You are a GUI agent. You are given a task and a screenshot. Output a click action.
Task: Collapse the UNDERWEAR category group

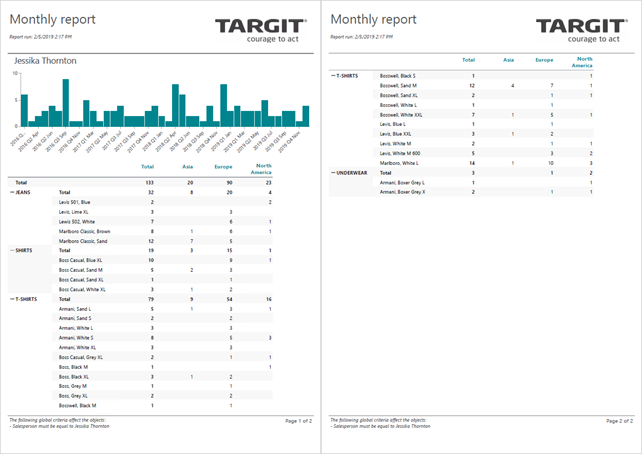[x=333, y=173]
